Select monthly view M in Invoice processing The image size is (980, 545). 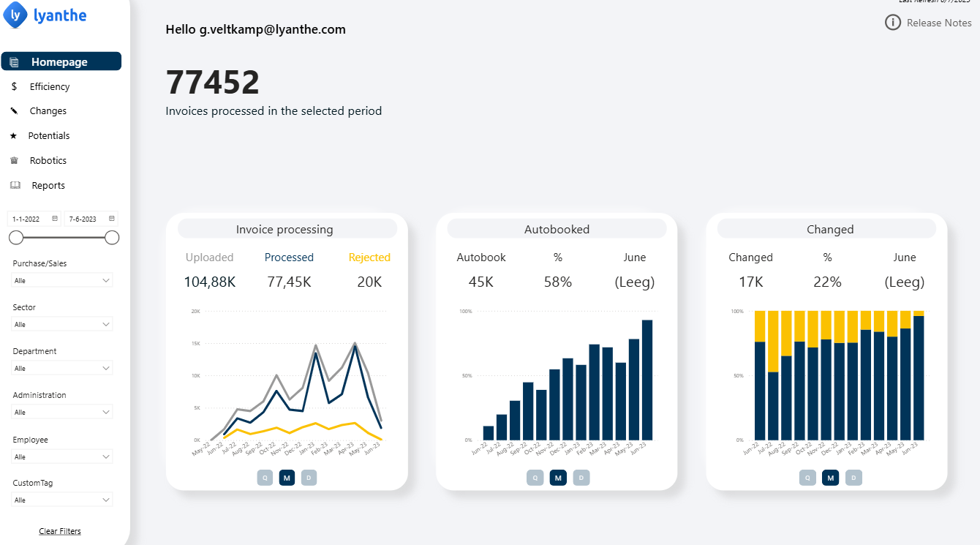(287, 478)
